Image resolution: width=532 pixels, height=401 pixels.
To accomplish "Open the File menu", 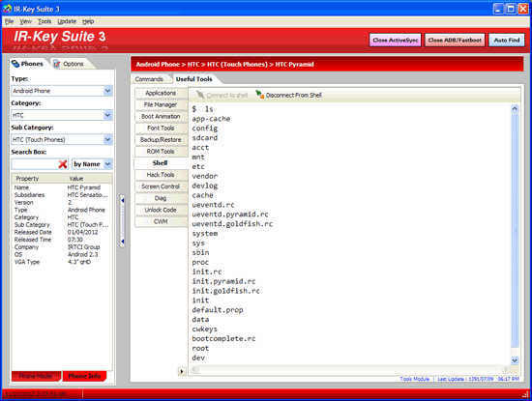I will pyautogui.click(x=9, y=21).
